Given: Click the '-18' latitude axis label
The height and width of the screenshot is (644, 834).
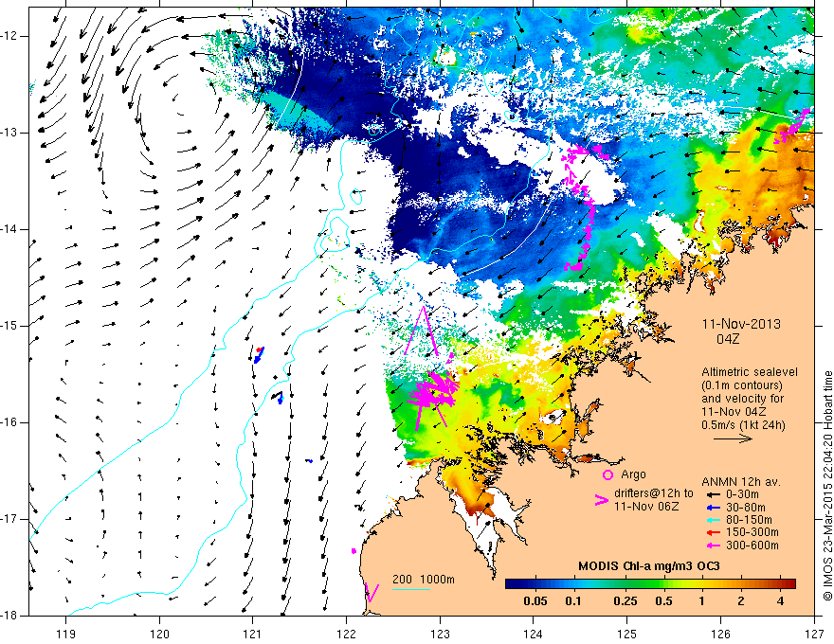Looking at the screenshot, I should click(x=10, y=615).
